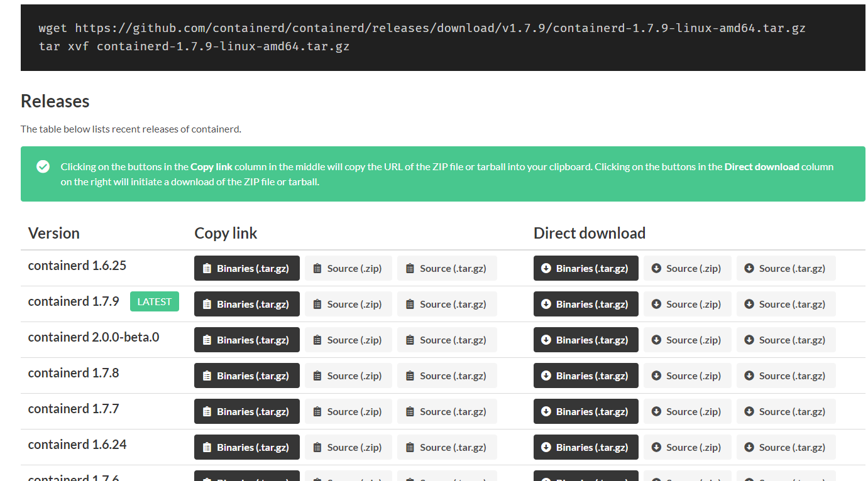The height and width of the screenshot is (481, 868).
Task: Get the containerd 1.7.8 Binaries (.tar.gz) direct download
Action: coord(586,376)
